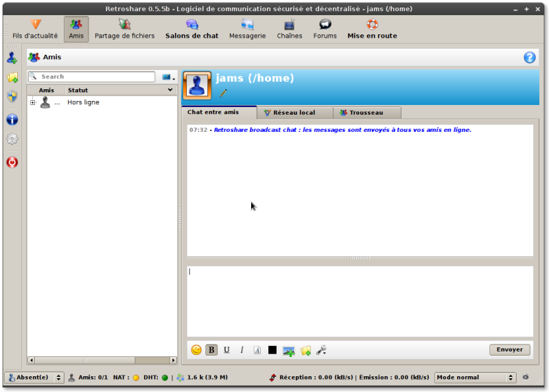
Task: Click the panel splitter handle between lists
Action: tap(180, 217)
